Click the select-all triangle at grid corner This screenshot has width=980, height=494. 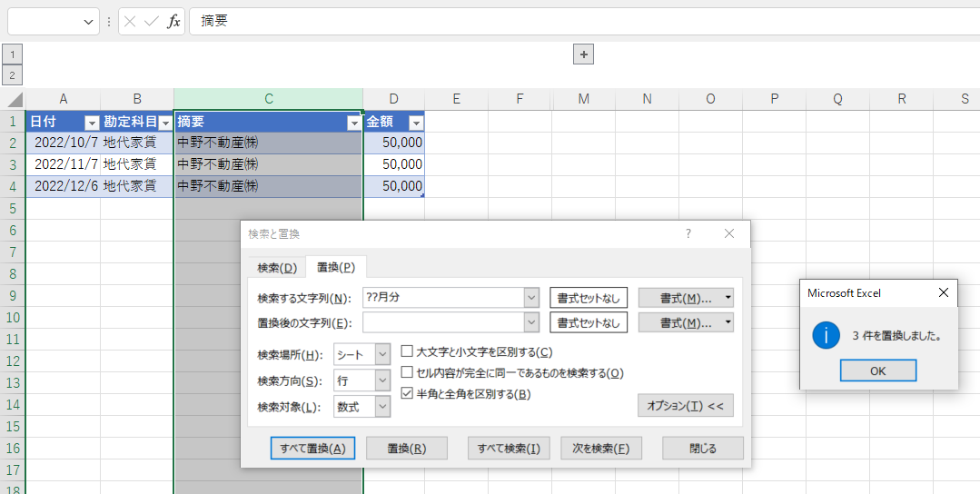click(15, 99)
